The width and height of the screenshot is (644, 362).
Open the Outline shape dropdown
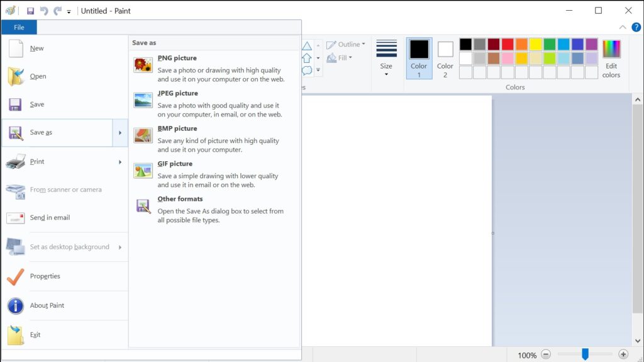pos(346,45)
